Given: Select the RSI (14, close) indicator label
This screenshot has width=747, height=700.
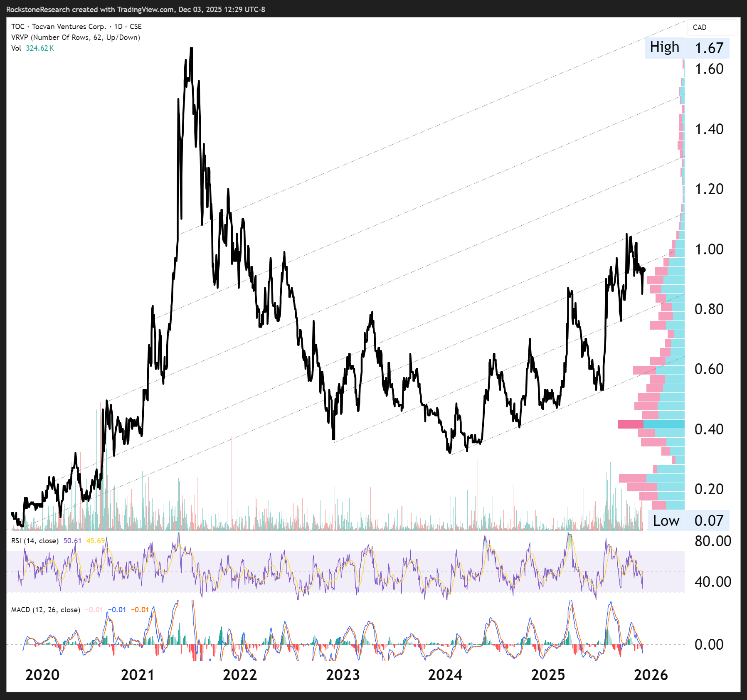Looking at the screenshot, I should tap(35, 541).
